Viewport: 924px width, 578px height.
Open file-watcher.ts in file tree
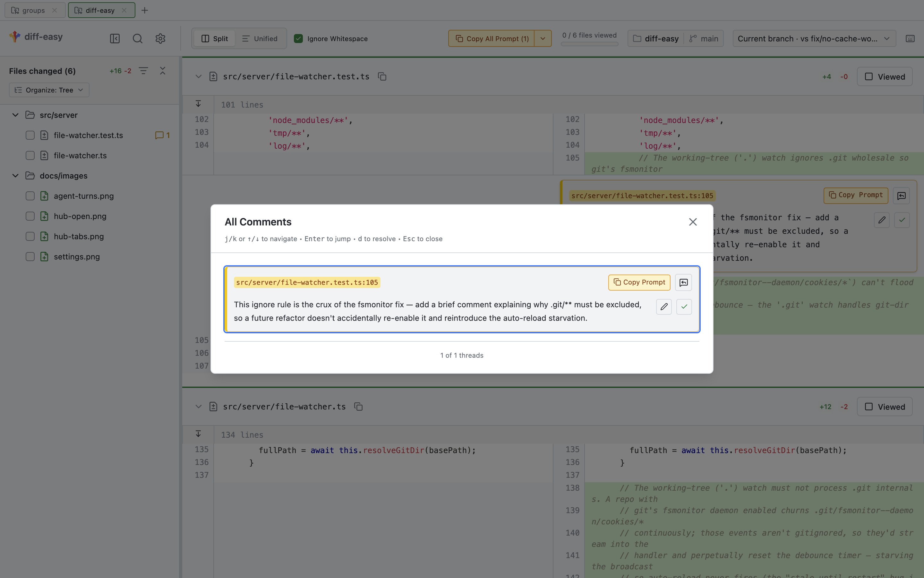80,156
